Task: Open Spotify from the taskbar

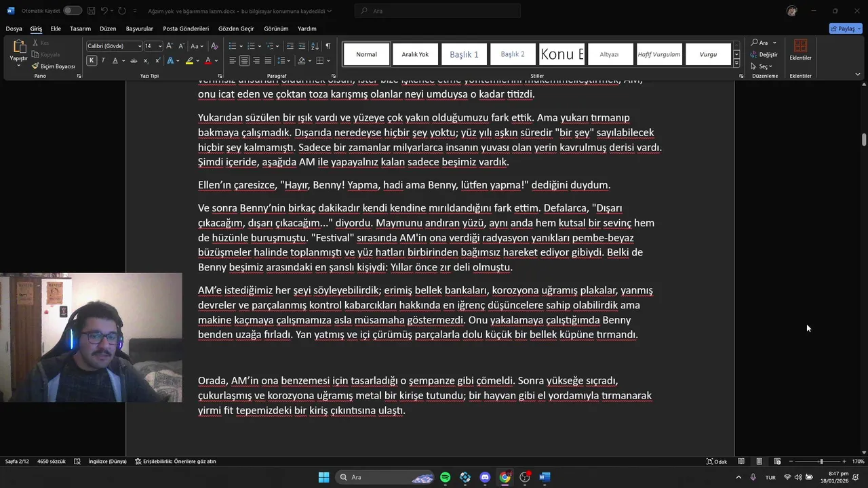Action: (x=445, y=477)
